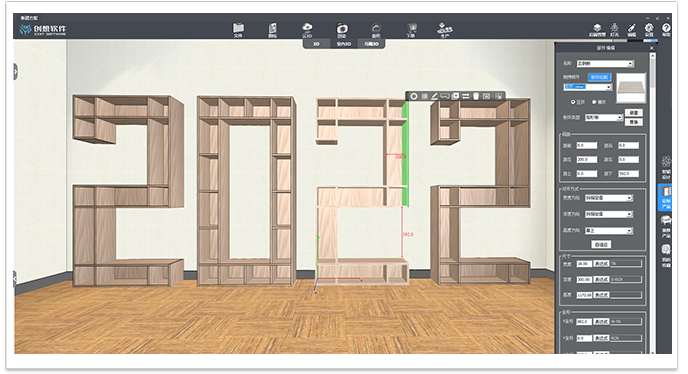688x374 pixels.
Task: Open the width direction alignment dropdown
Action: [609, 198]
